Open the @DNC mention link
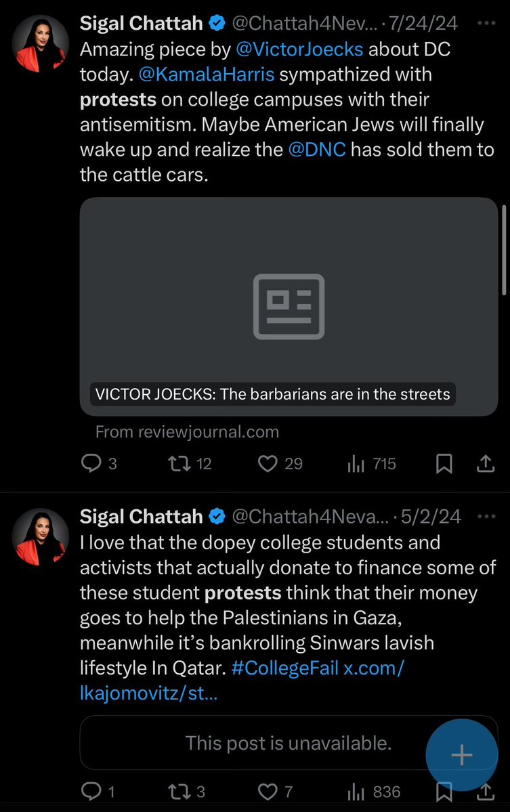 coord(317,149)
